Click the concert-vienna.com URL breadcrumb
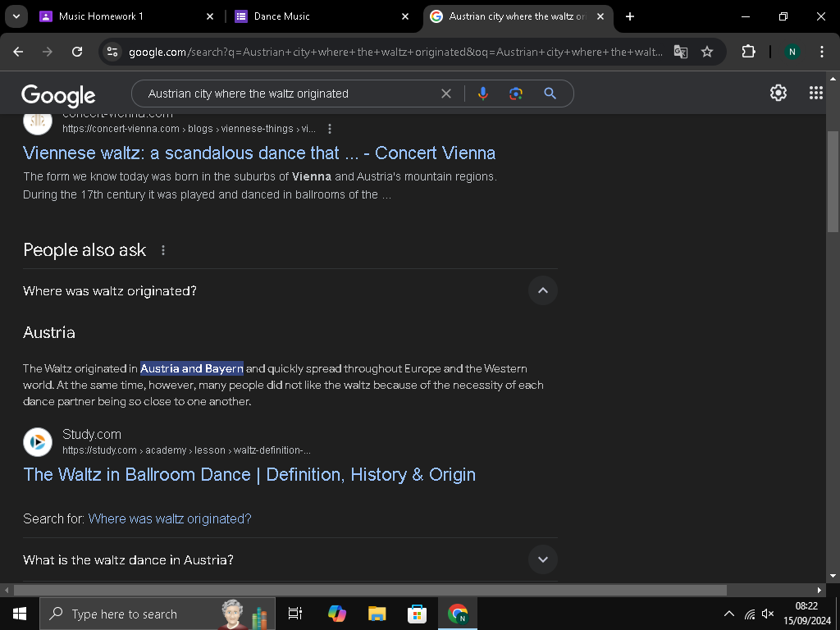Image resolution: width=840 pixels, height=630 pixels. (x=189, y=129)
